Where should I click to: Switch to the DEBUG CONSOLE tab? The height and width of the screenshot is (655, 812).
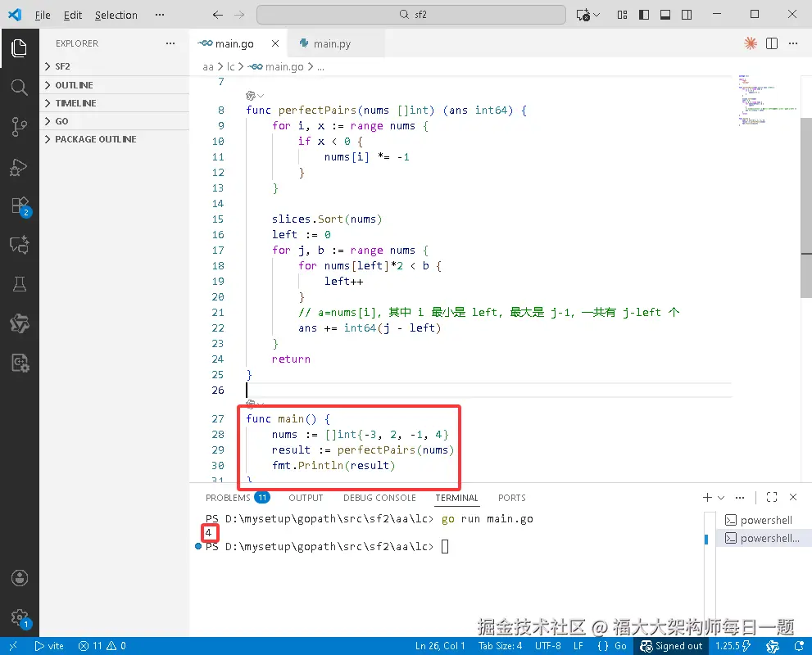coord(379,498)
